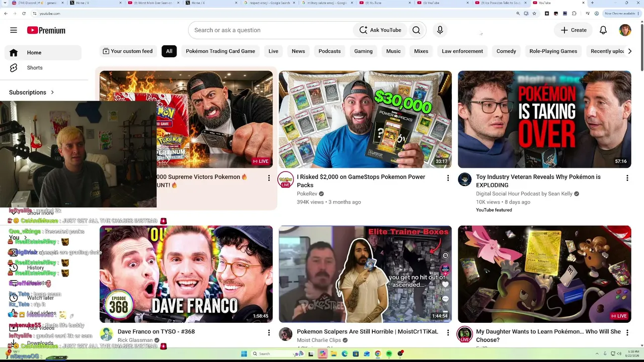The width and height of the screenshot is (644, 362).
Task: Open more actions for Toy Industry Veteran video
Action: point(627,178)
